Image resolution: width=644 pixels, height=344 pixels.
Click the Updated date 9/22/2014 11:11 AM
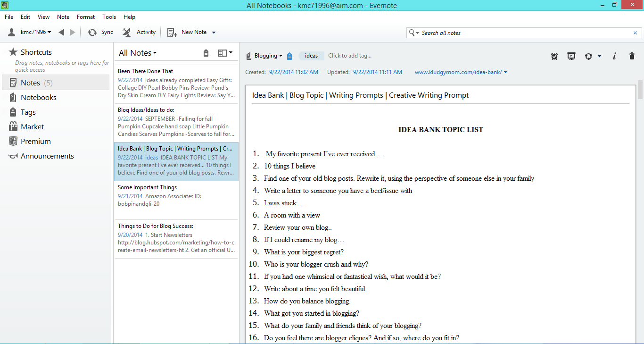(378, 72)
